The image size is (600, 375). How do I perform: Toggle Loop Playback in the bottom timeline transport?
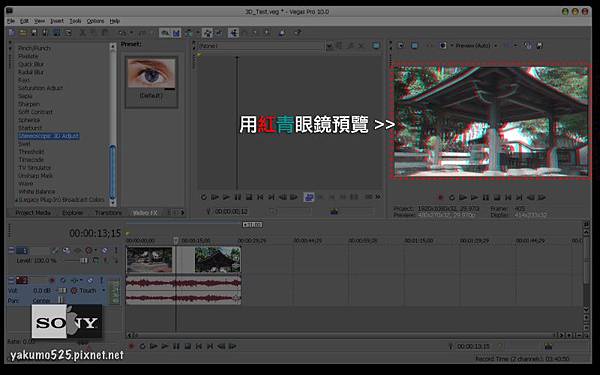(142, 346)
